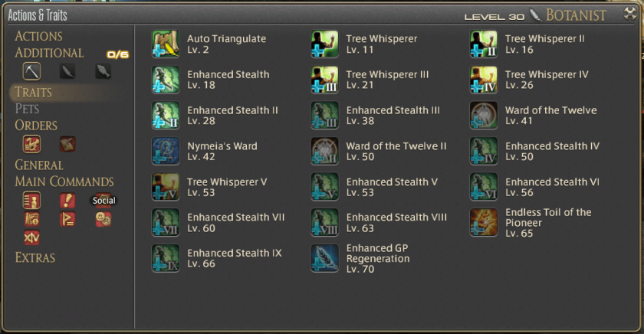Screen dimensions: 644x334
Task: Select the Nymeia's Ward trait icon
Action: coord(166,151)
